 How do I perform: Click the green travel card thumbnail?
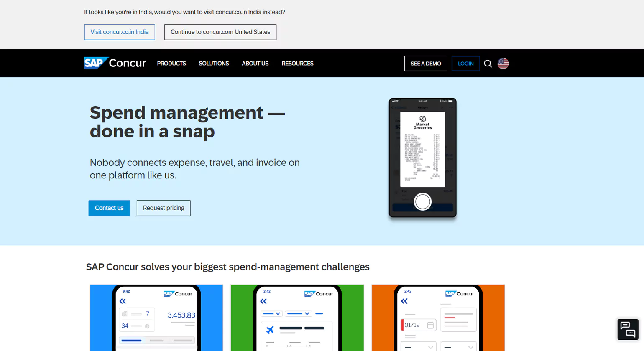(x=297, y=318)
